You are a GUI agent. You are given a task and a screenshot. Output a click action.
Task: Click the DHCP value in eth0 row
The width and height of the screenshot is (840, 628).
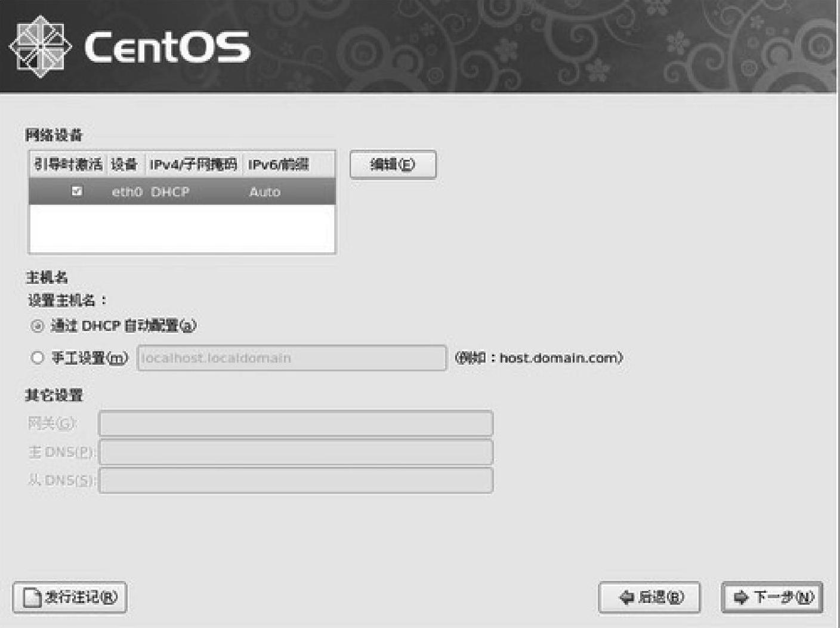click(x=170, y=191)
